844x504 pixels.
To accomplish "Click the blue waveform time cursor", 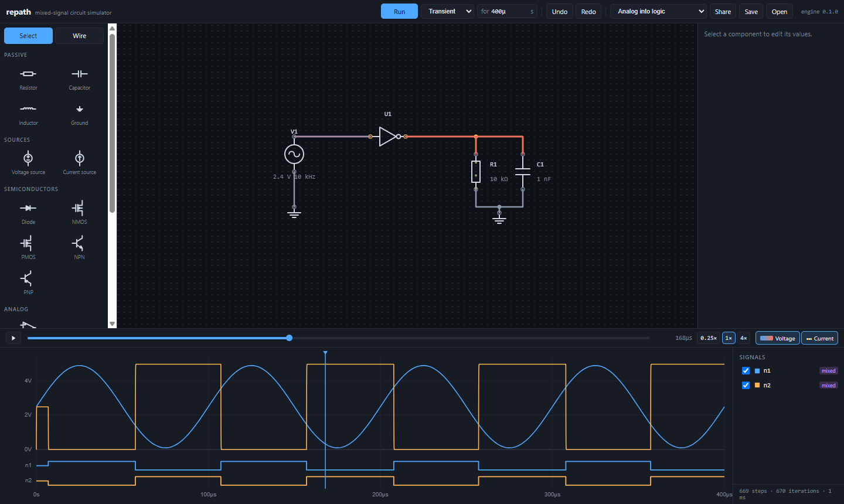I will click(325, 419).
